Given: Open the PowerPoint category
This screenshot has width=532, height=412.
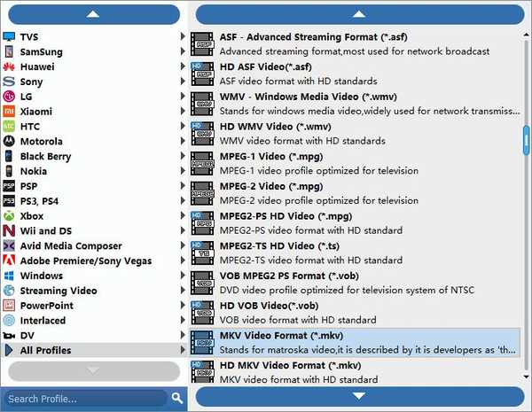Looking at the screenshot, I should pyautogui.click(x=94, y=305).
